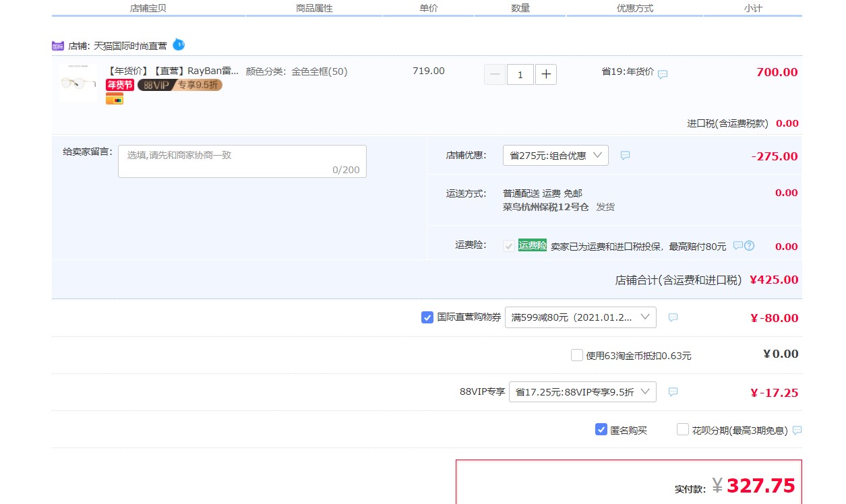The height and width of the screenshot is (504, 846).
Task: Click the final payment ¥327.75
Action: (x=754, y=486)
